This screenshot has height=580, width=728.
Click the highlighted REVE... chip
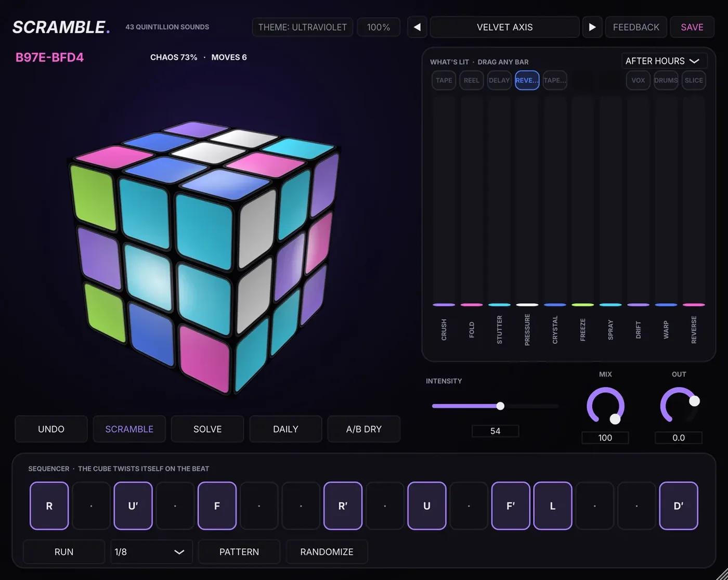point(527,80)
